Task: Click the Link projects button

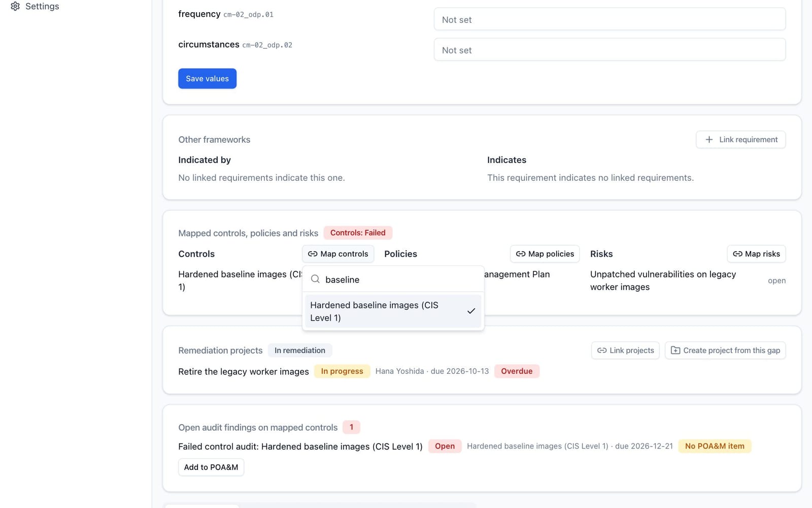Action: coord(625,350)
